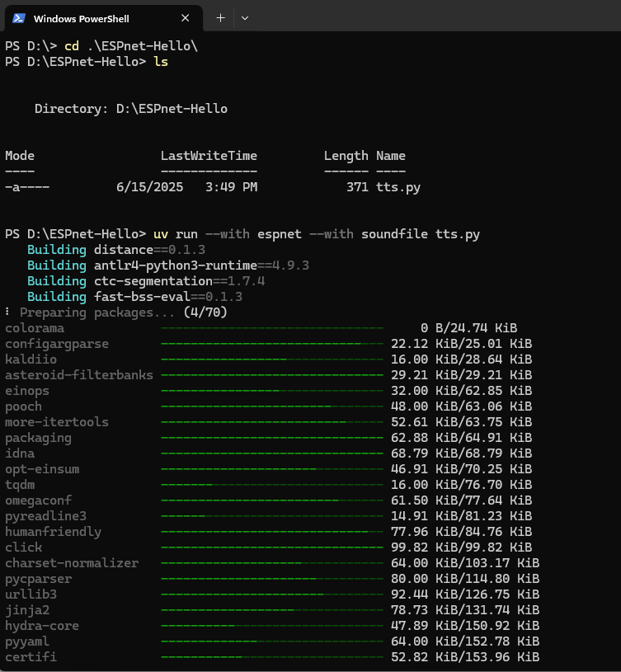This screenshot has width=621, height=672.
Task: Click the file length value 371
Action: pyautogui.click(x=357, y=187)
